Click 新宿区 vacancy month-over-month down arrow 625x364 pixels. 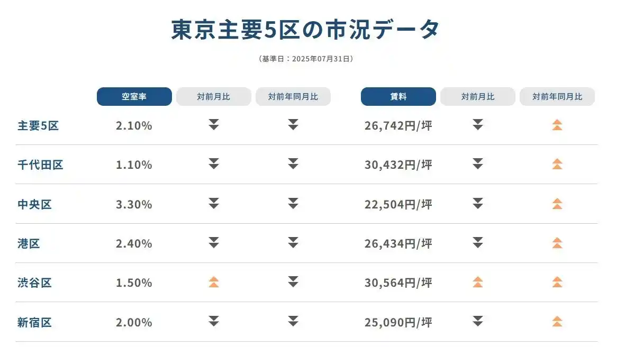[213, 321]
